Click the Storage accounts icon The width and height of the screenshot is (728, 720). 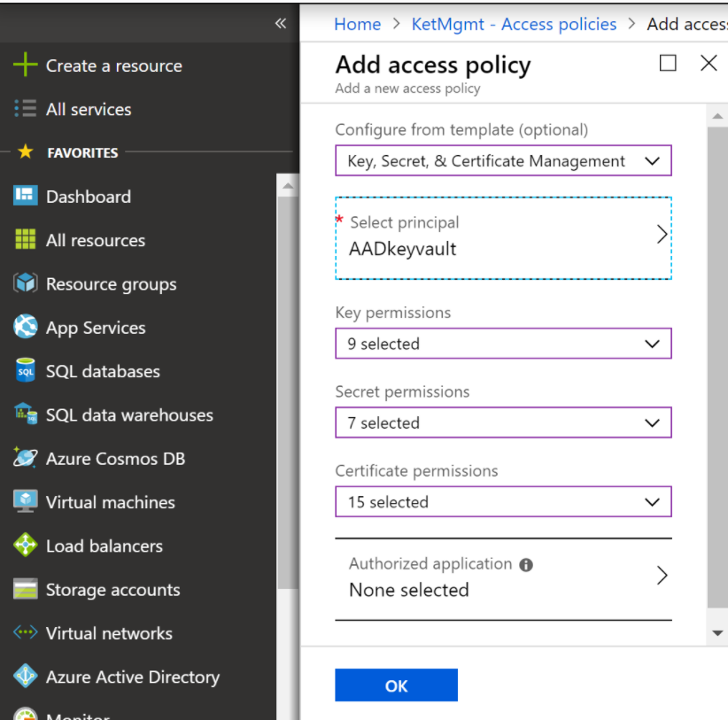[x=26, y=589]
